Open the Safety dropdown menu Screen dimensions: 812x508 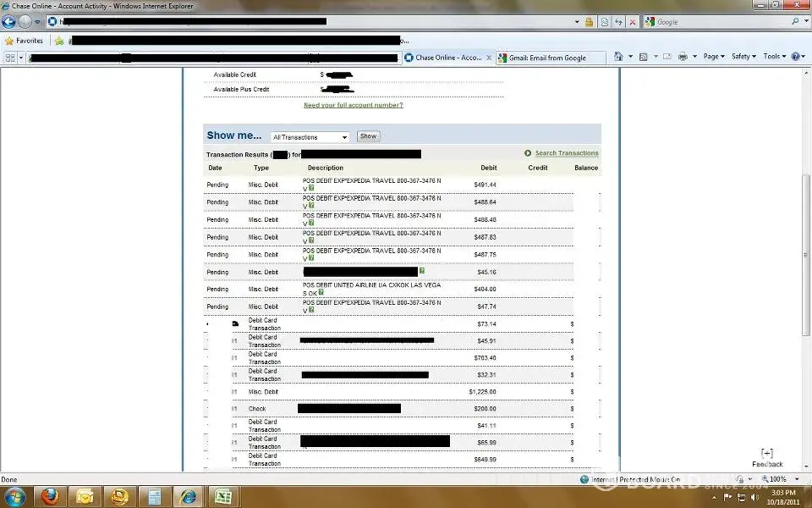click(x=743, y=57)
